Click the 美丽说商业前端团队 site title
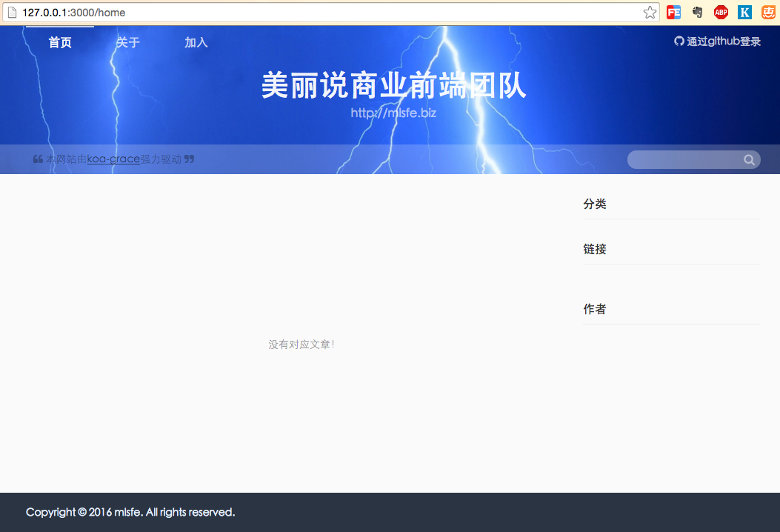This screenshot has height=532, width=780. (x=393, y=86)
